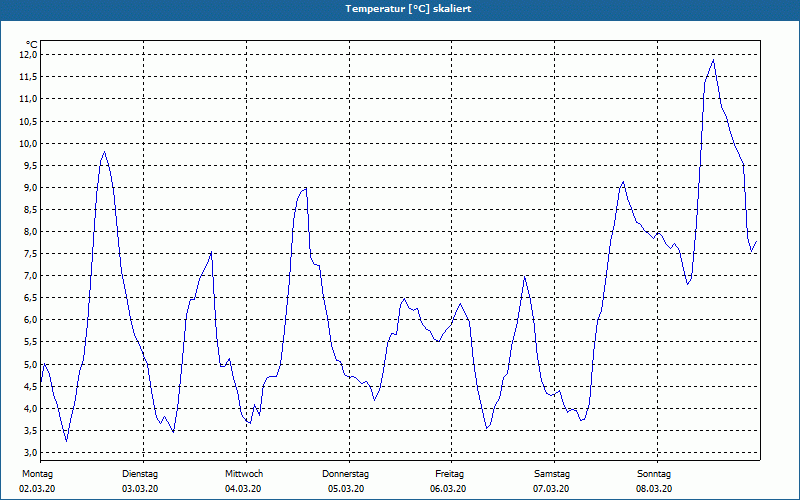Click the 3,0 y-axis value
The height and width of the screenshot is (500, 800).
(30, 453)
